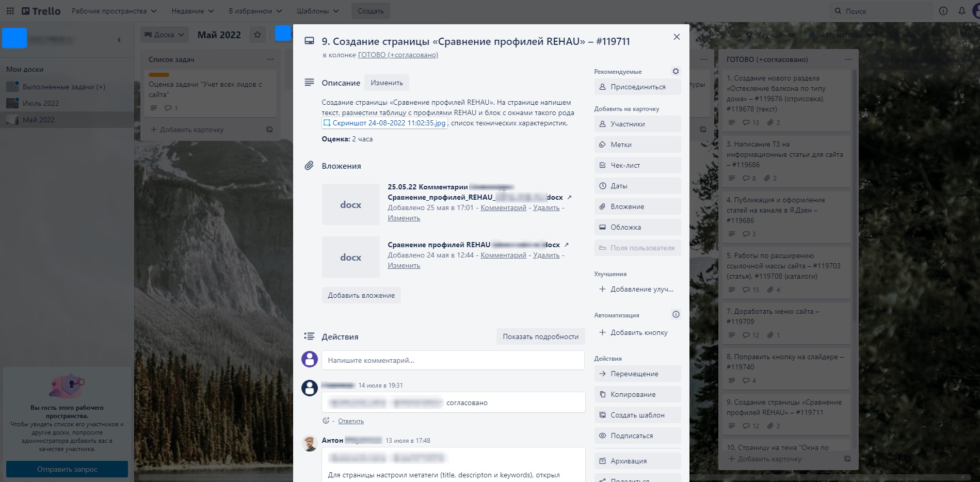Expand Недавние dropdown
The image size is (980, 482).
[192, 11]
